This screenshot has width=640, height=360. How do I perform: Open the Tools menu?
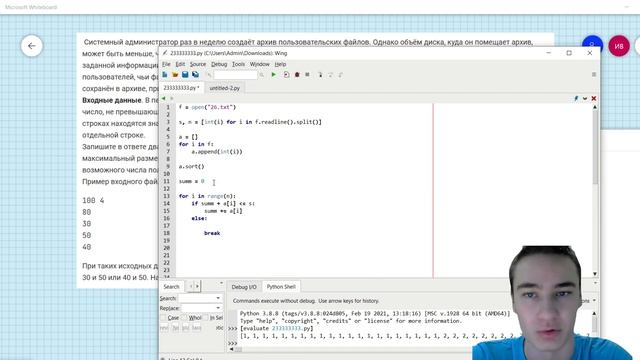(238, 64)
